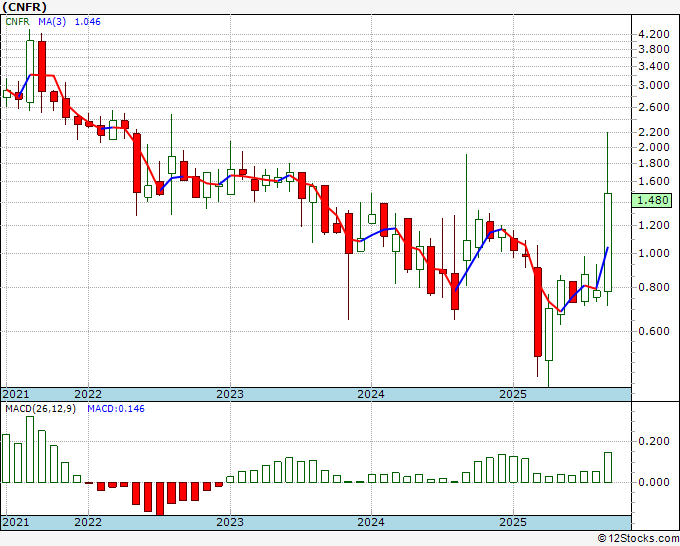Click the 0.600 price axis label
Image resolution: width=680 pixels, height=546 pixels.
pyautogui.click(x=654, y=331)
